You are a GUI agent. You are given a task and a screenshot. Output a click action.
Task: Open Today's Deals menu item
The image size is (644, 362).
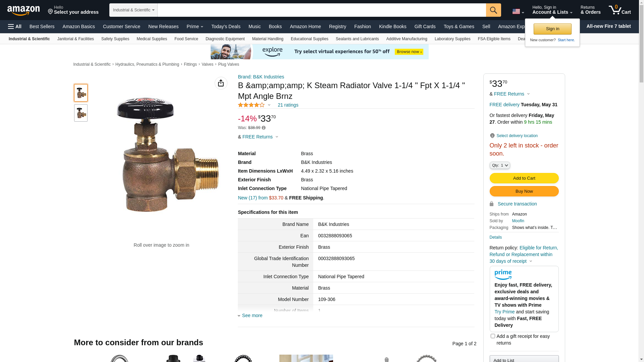(226, 26)
